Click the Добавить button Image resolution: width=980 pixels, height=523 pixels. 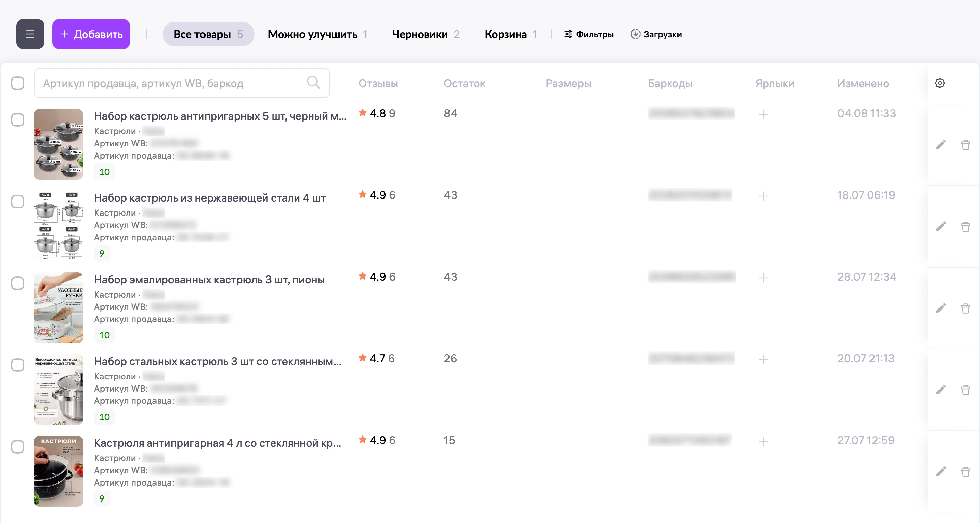point(91,34)
